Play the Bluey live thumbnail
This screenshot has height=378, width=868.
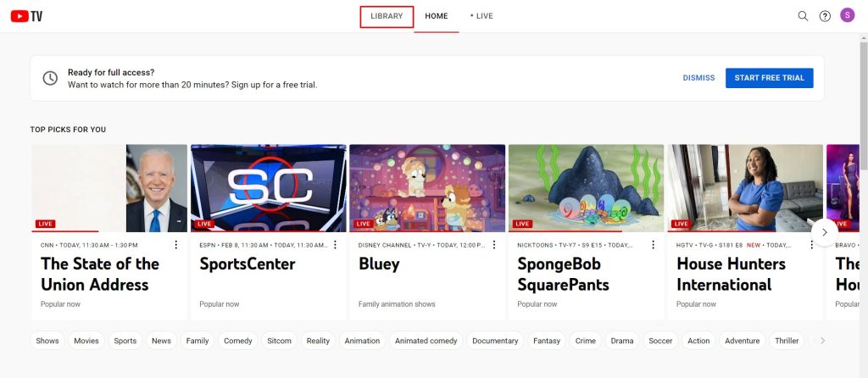click(427, 188)
